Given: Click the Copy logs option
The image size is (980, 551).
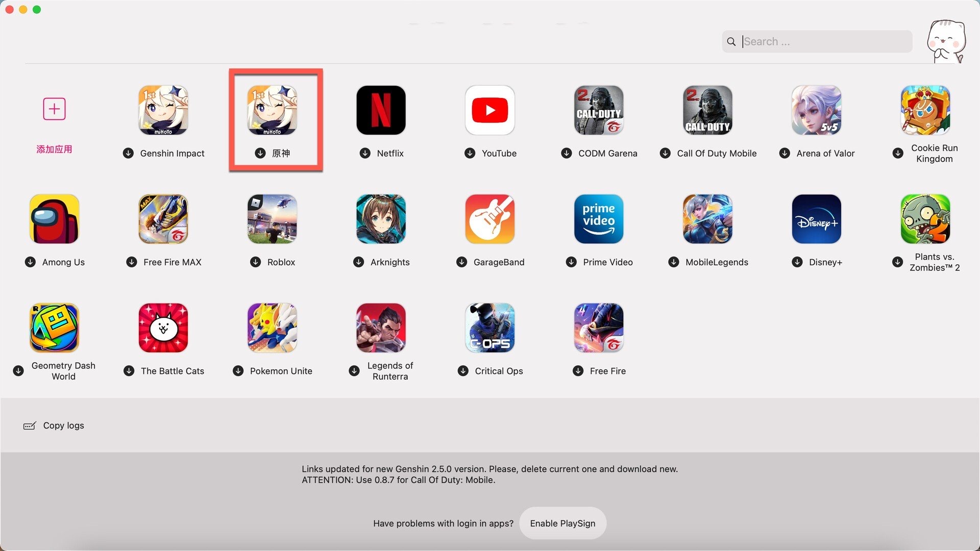Looking at the screenshot, I should click(x=53, y=425).
